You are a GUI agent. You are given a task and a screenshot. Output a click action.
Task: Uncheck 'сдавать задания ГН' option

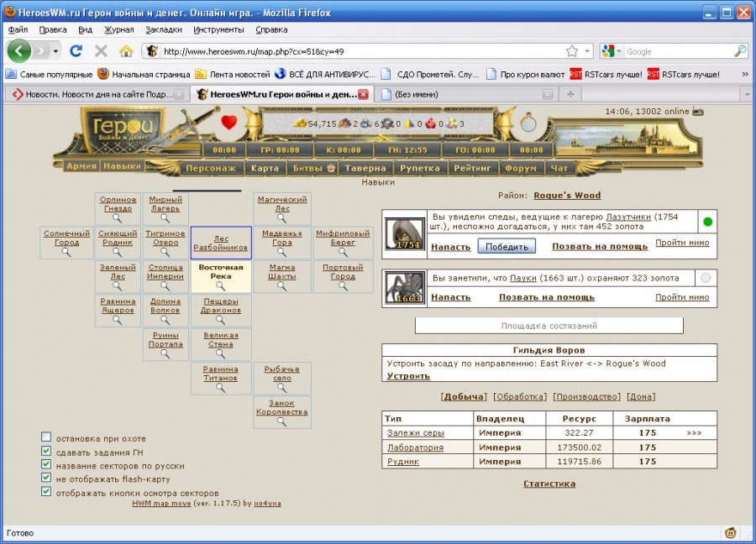click(46, 451)
